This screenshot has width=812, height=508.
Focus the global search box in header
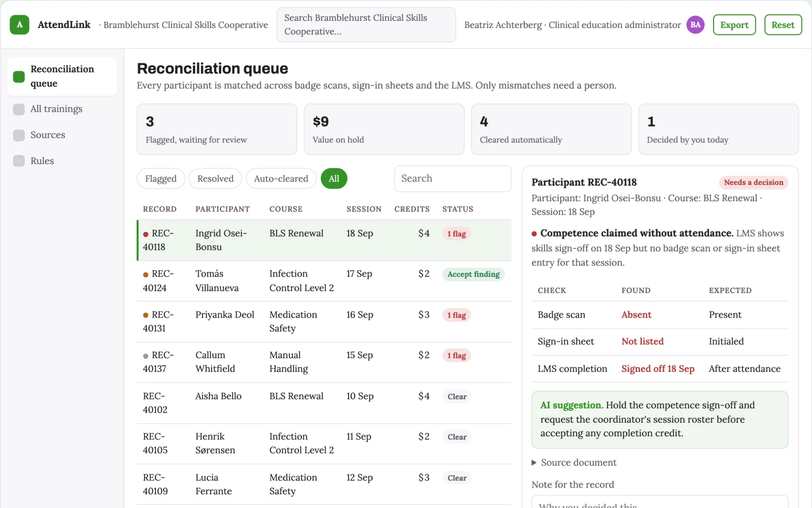coord(366,25)
